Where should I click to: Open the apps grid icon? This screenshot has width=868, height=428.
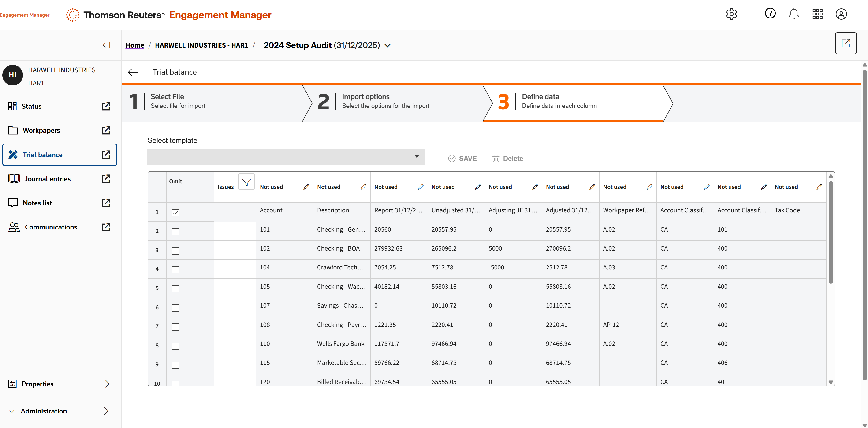[x=817, y=14]
